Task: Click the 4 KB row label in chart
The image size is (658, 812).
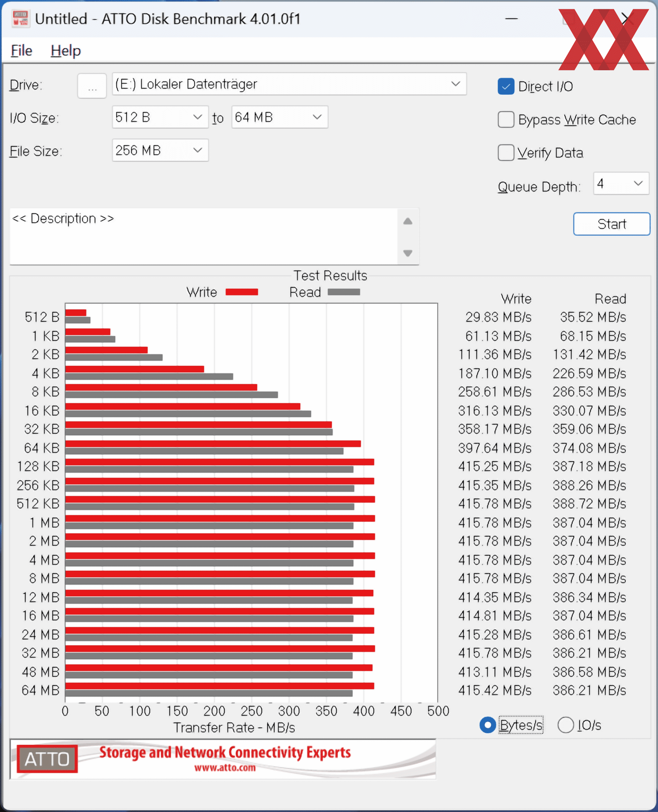Action: click(46, 373)
